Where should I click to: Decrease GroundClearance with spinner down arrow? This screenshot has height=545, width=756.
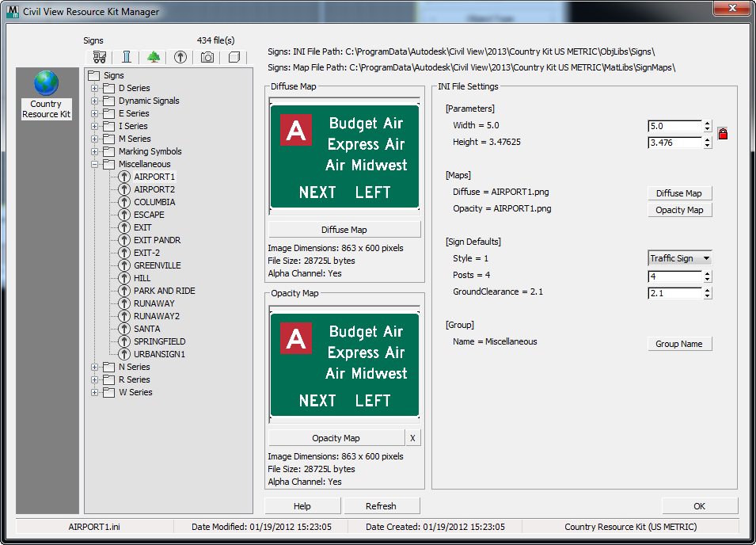click(707, 296)
